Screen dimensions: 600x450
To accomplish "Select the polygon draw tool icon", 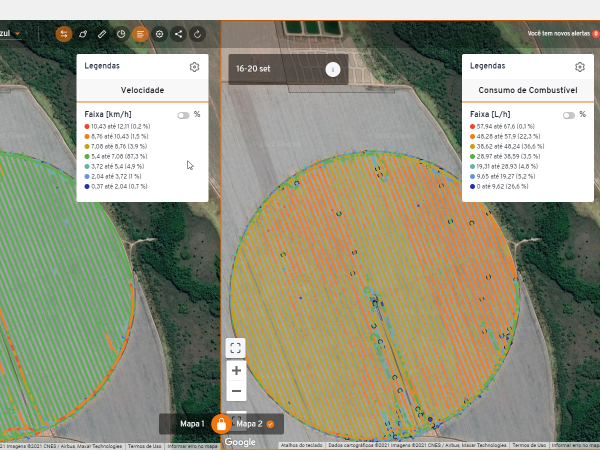I will (x=83, y=34).
